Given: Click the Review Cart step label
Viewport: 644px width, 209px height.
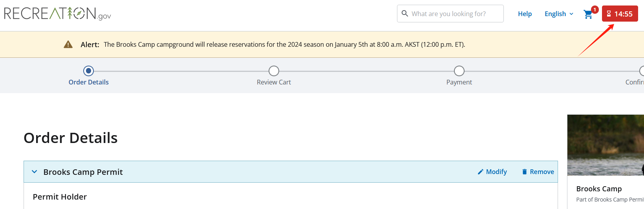Looking at the screenshot, I should (x=274, y=82).
